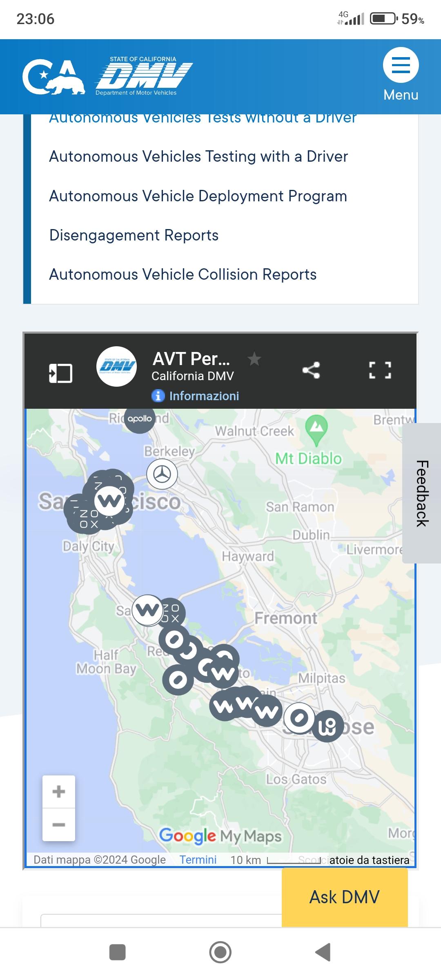
Task: Star the AVT map as favorite
Action: coord(254,359)
